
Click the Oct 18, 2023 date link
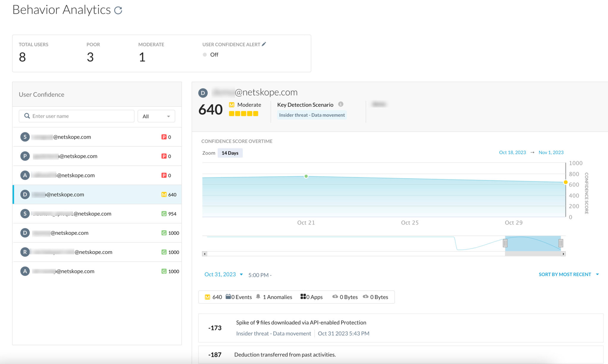point(512,152)
